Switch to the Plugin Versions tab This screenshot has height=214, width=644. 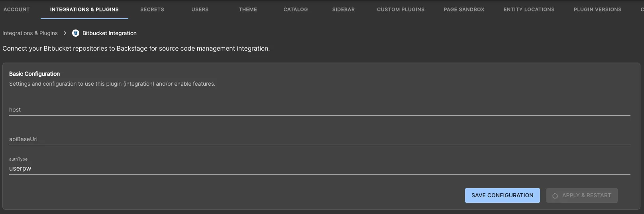click(x=598, y=9)
